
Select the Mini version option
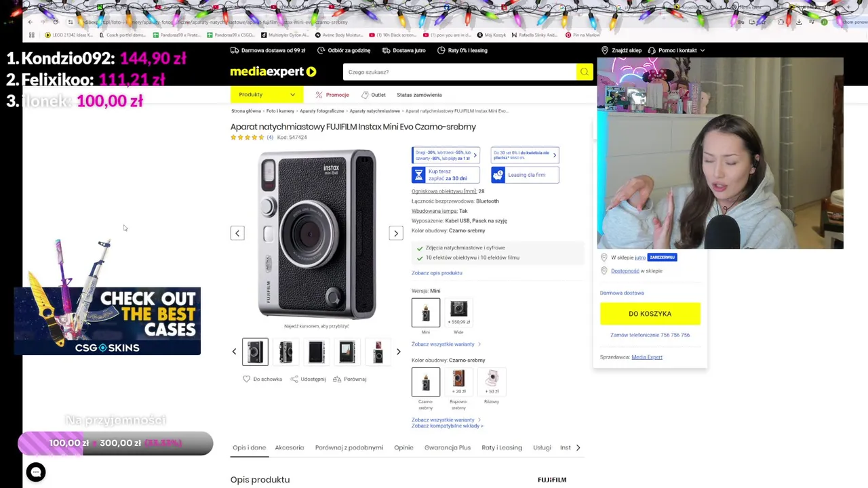(x=426, y=312)
